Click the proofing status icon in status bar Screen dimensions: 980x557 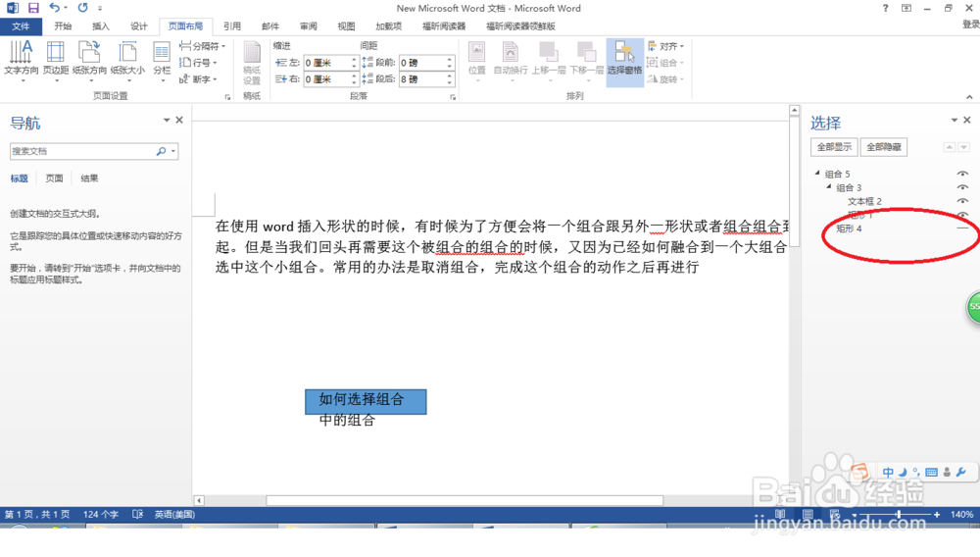[137, 515]
